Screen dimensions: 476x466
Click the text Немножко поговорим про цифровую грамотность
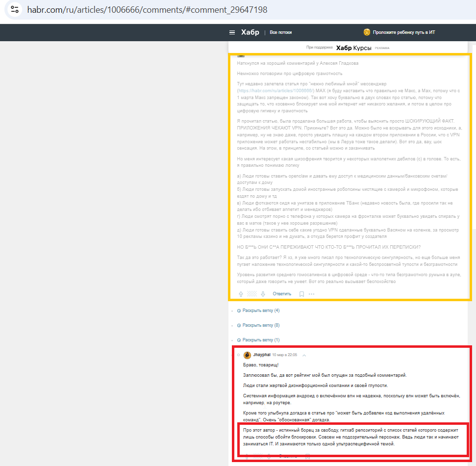pyautogui.click(x=290, y=74)
